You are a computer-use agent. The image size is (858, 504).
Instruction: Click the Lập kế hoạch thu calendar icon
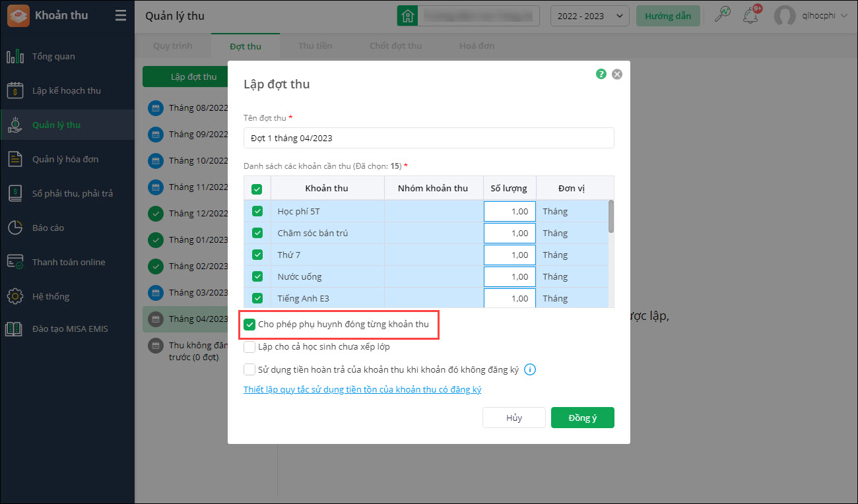[x=15, y=90]
